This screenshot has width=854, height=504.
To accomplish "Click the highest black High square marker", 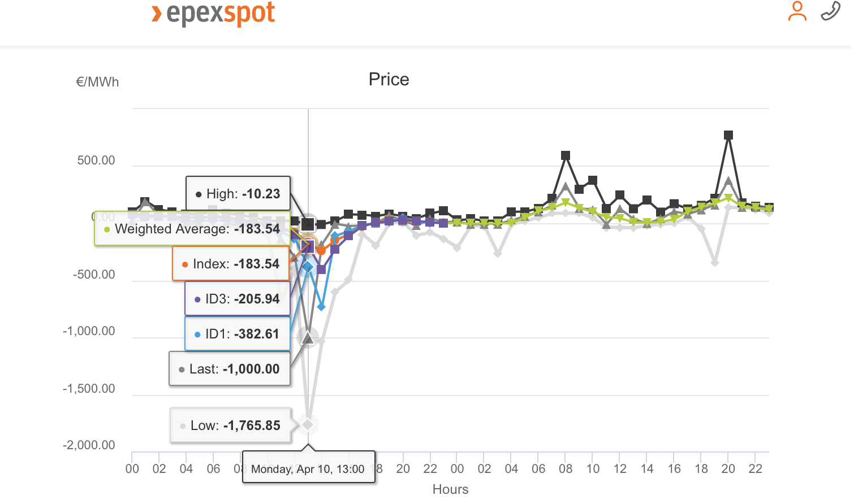I will pos(728,135).
